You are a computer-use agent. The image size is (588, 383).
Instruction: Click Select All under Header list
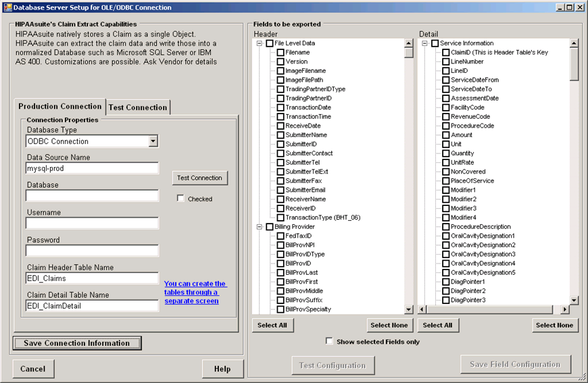coord(272,326)
